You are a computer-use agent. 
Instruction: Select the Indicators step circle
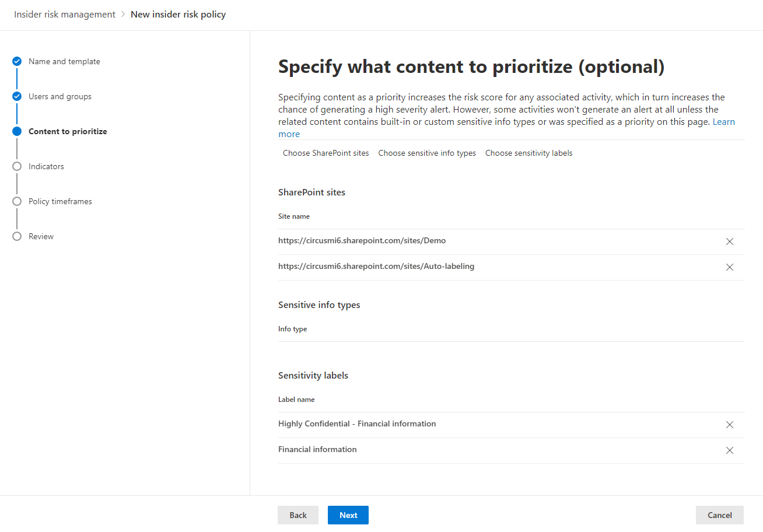(16, 166)
